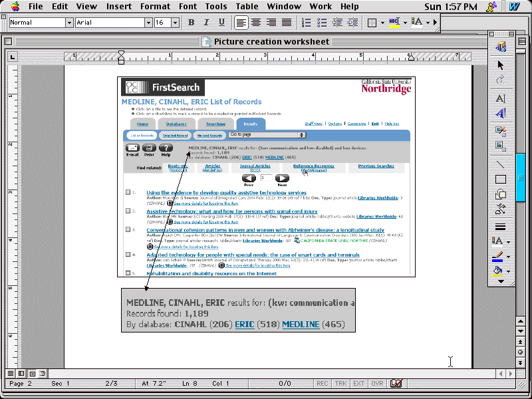
Task: Switch to Online Layout view
Action: click(x=21, y=374)
